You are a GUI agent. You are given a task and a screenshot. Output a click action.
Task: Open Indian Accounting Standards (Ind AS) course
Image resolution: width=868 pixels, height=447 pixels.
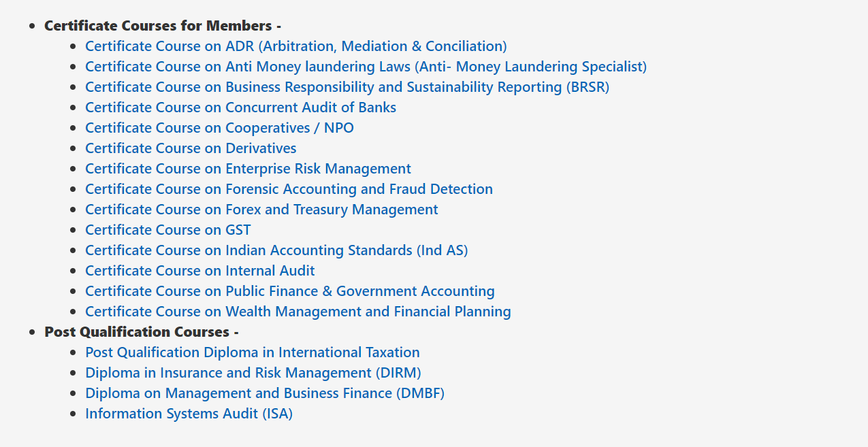point(276,250)
